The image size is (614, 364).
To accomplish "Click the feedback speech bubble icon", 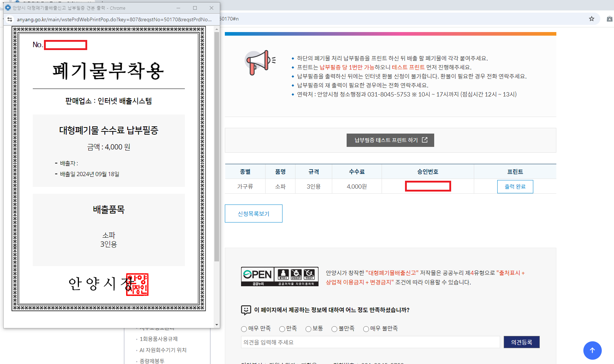I will 246,310.
